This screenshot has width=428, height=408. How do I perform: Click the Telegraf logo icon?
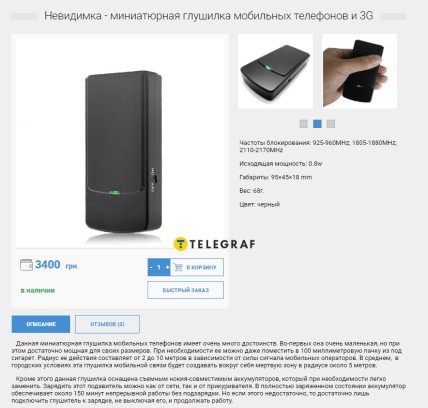[x=181, y=244]
